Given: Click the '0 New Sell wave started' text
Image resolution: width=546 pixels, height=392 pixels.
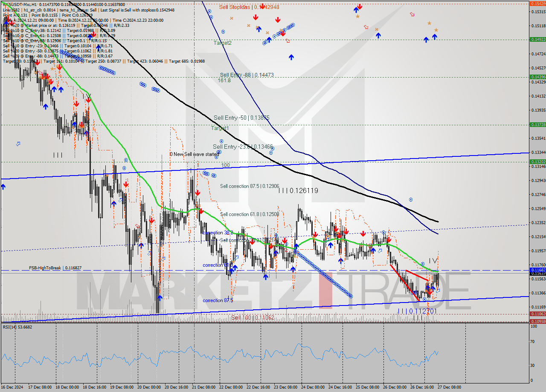Looking at the screenshot, I should pyautogui.click(x=194, y=154).
